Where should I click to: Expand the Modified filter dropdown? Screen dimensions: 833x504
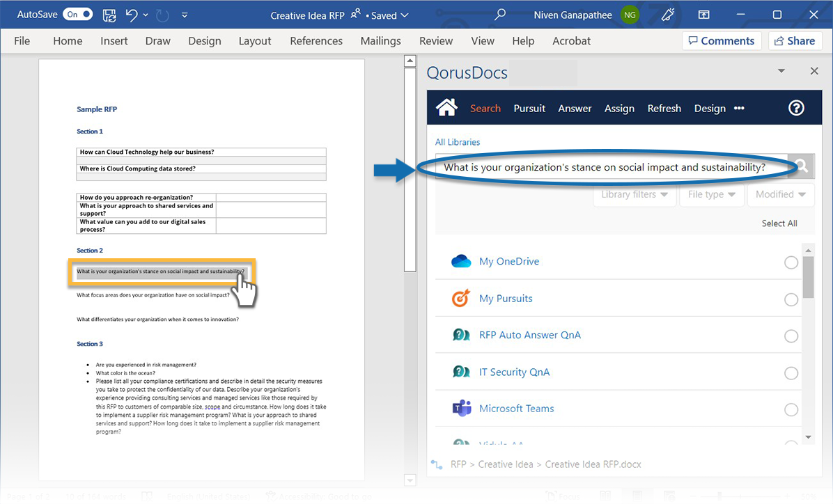point(781,195)
